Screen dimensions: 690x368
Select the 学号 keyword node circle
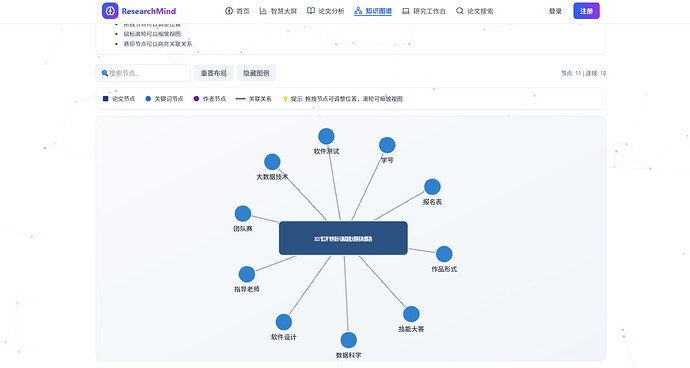pos(387,145)
